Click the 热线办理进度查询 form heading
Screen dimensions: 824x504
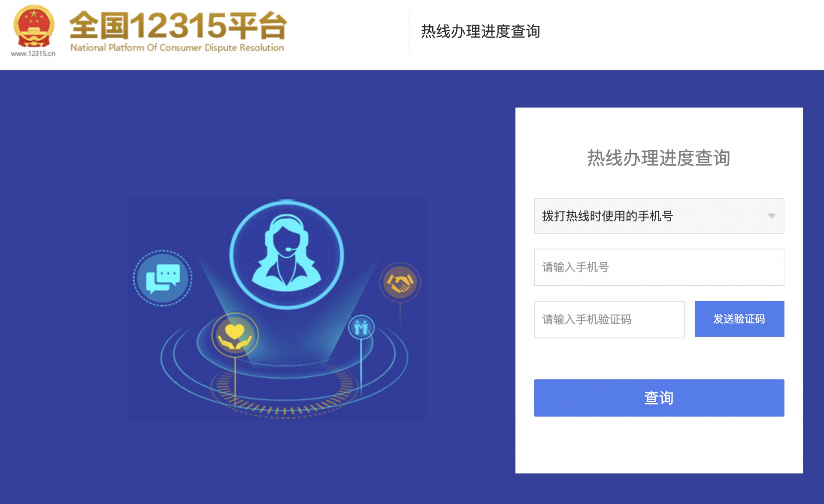659,158
